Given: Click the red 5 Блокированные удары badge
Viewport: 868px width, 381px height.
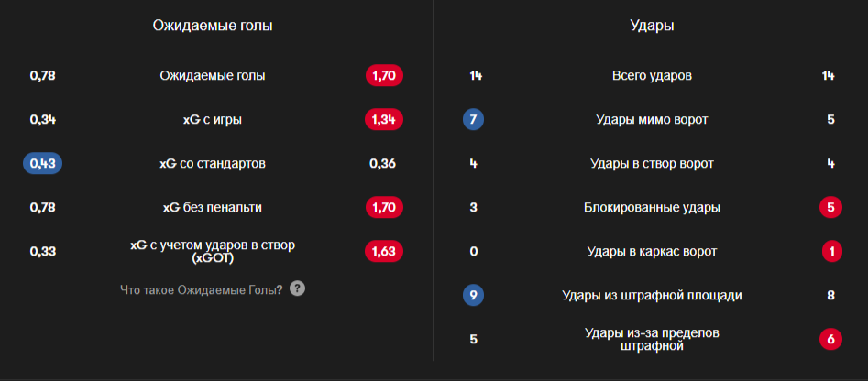Looking at the screenshot, I should tap(831, 207).
